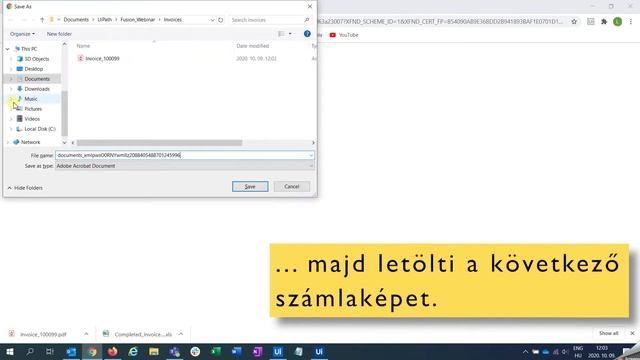Click the horizontal scrollbar in the file list
Image resolution: width=640 pixels, height=360 pixels.
[160, 143]
